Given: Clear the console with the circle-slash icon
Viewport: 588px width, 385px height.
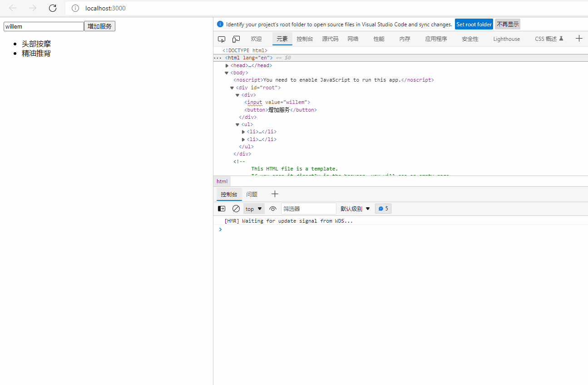Looking at the screenshot, I should (236, 209).
